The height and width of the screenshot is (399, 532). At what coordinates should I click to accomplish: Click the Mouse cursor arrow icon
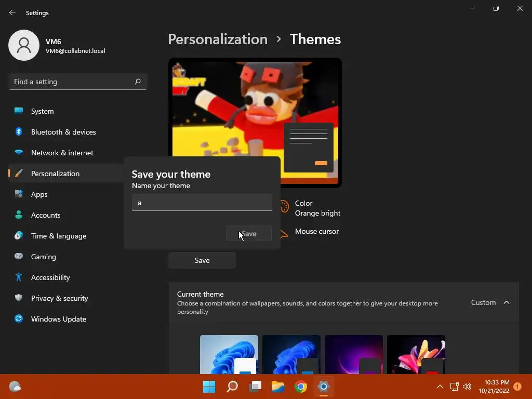[x=284, y=233]
